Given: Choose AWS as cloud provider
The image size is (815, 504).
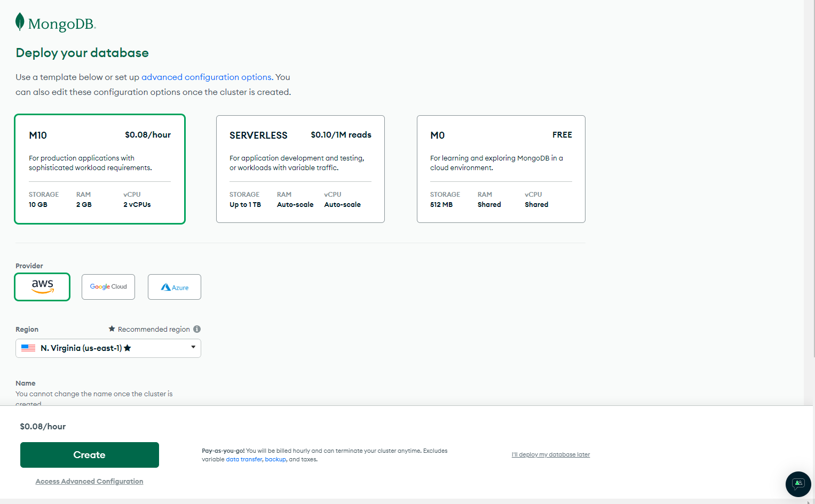Looking at the screenshot, I should click(x=42, y=287).
